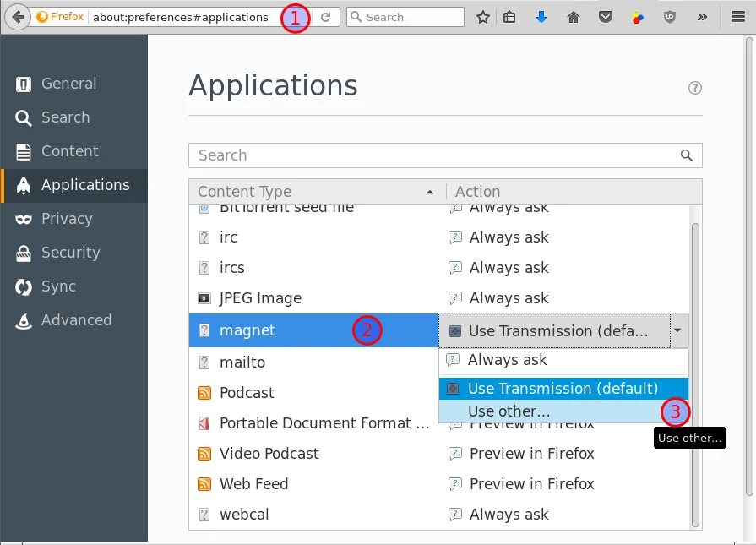This screenshot has height=545, width=756.
Task: Click Always ask action for ircs
Action: pyautogui.click(x=509, y=268)
